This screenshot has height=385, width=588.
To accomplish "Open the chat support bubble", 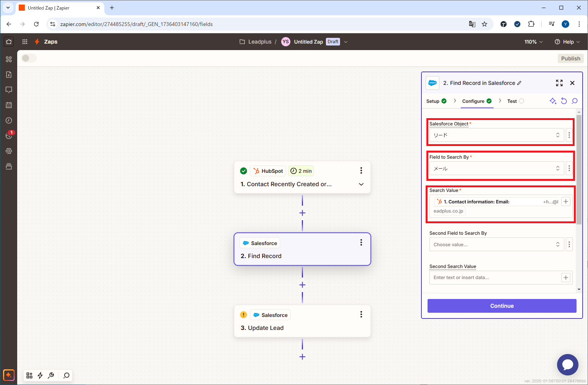I will point(568,365).
